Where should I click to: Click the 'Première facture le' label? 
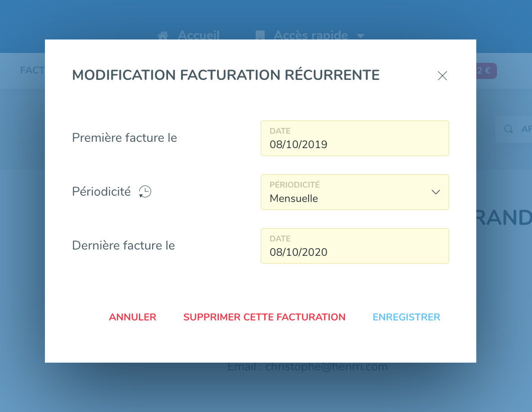point(124,138)
